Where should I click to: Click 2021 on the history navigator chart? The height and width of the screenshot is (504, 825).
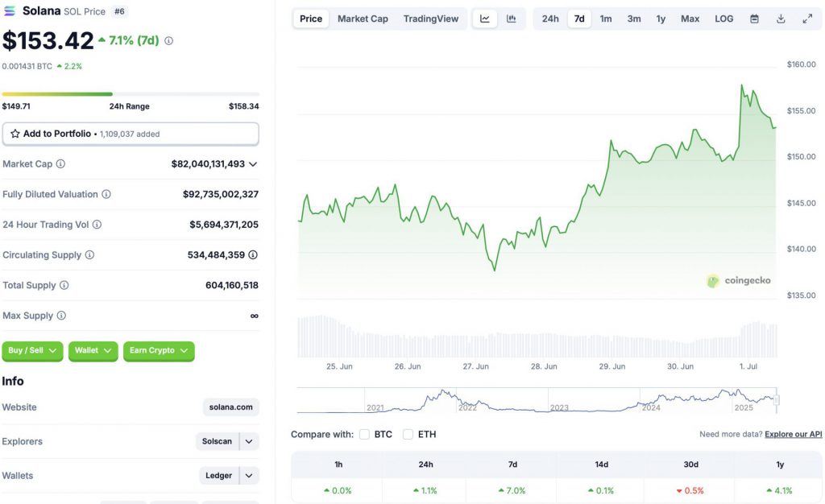coord(375,408)
